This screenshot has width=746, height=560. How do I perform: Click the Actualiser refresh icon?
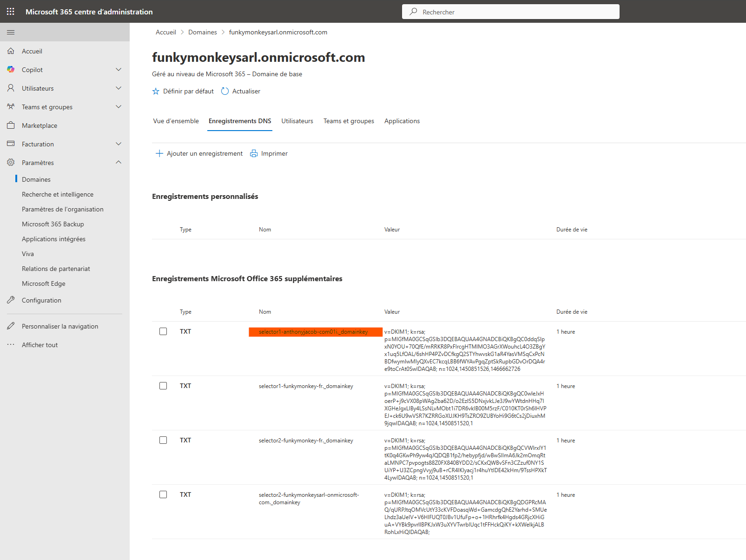click(225, 91)
